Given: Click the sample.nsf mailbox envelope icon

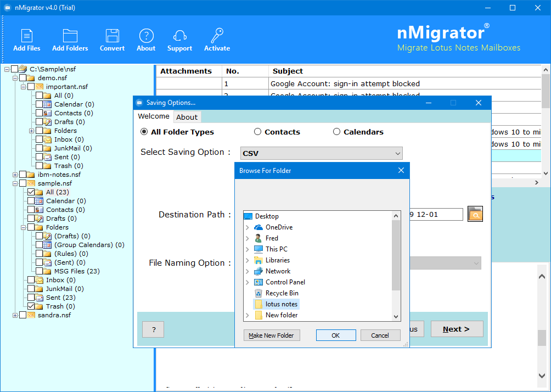Looking at the screenshot, I should click(31, 183).
